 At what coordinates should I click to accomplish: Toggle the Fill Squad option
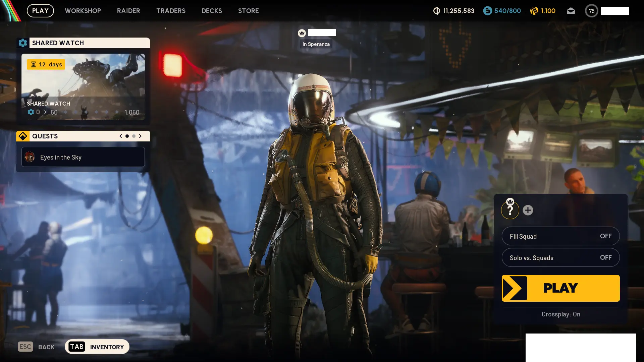(560, 236)
